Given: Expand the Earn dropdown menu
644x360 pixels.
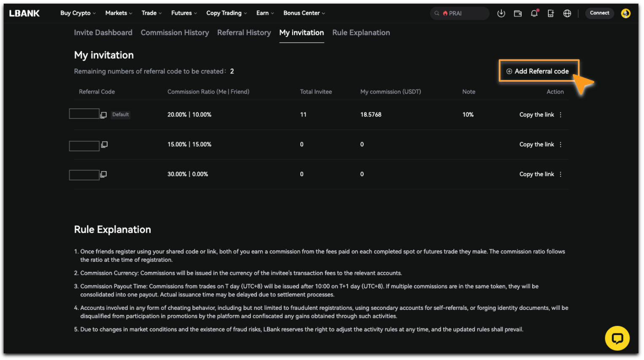Looking at the screenshot, I should (x=265, y=13).
